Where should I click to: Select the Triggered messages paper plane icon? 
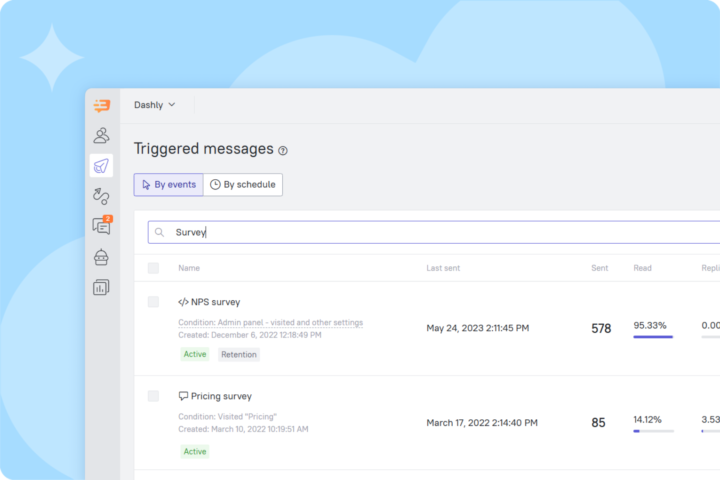(x=101, y=166)
